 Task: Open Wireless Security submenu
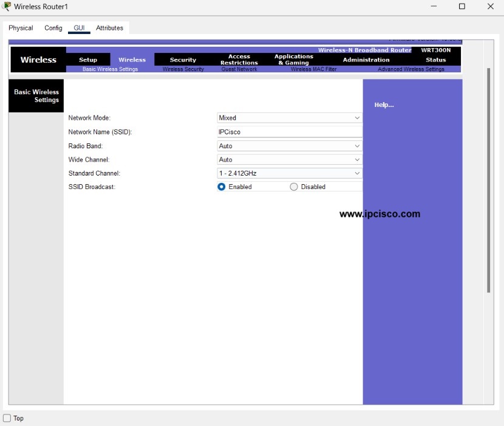[183, 69]
